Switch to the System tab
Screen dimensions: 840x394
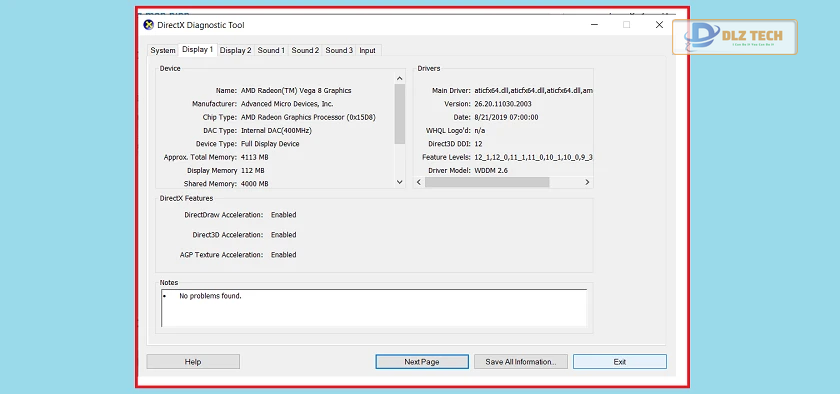(x=163, y=50)
